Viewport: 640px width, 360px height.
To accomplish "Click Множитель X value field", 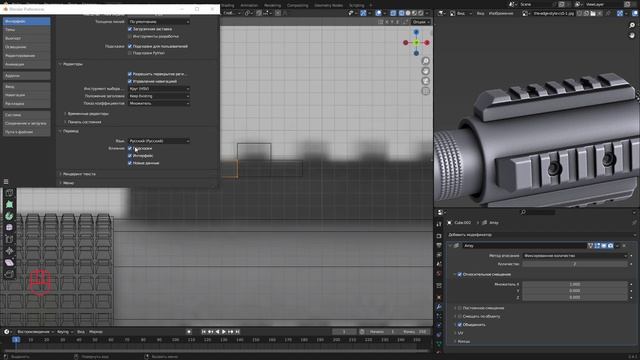I will pyautogui.click(x=575, y=284).
